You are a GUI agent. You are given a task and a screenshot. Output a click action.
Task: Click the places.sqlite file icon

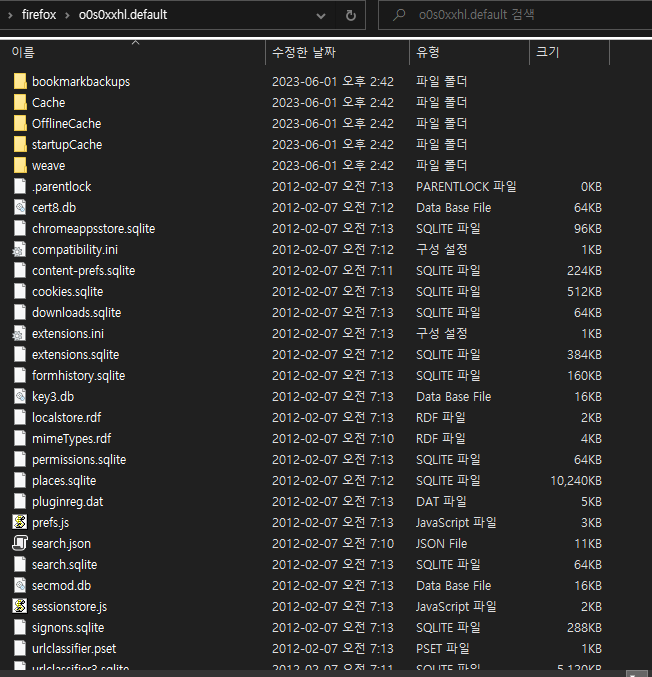coord(20,481)
